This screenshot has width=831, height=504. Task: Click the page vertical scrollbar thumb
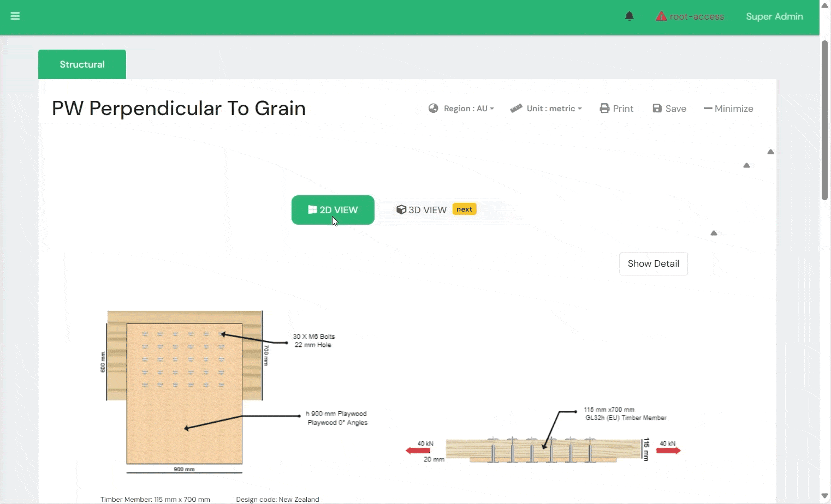[824, 120]
